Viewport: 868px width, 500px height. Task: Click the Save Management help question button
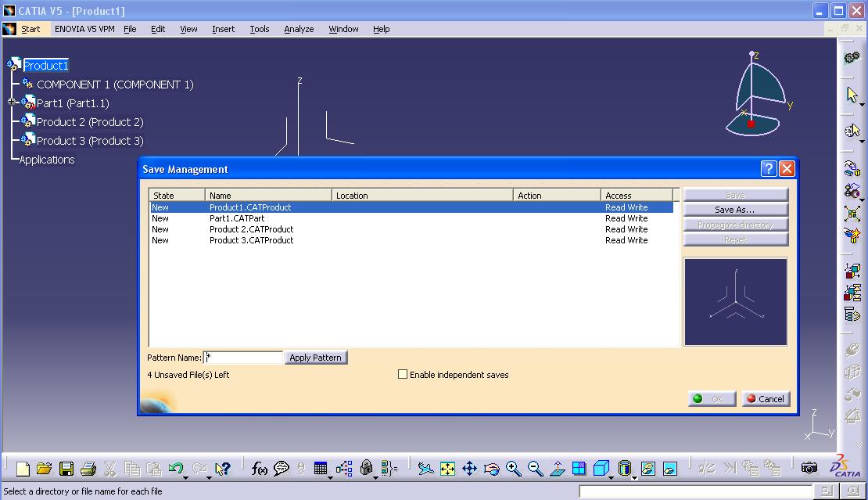click(769, 169)
